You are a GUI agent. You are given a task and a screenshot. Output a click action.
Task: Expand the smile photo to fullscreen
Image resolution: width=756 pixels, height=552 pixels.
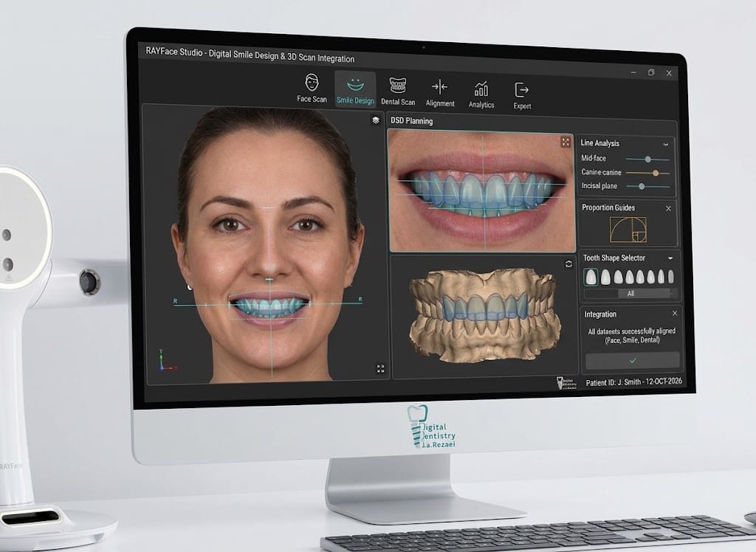coord(566,142)
